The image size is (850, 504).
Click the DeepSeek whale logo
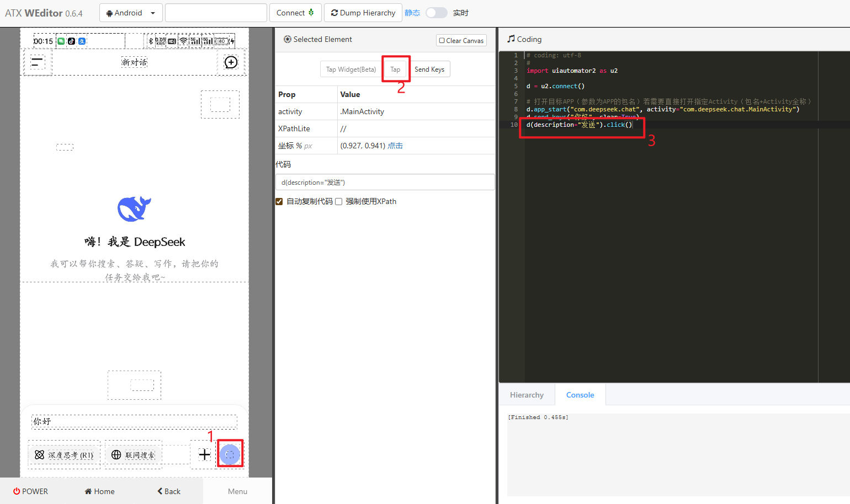[134, 208]
